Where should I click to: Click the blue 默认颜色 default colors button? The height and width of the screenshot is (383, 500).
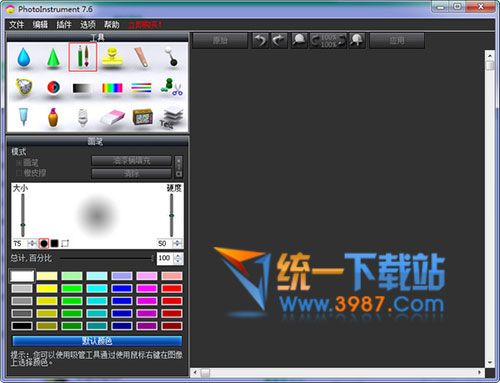(x=97, y=341)
